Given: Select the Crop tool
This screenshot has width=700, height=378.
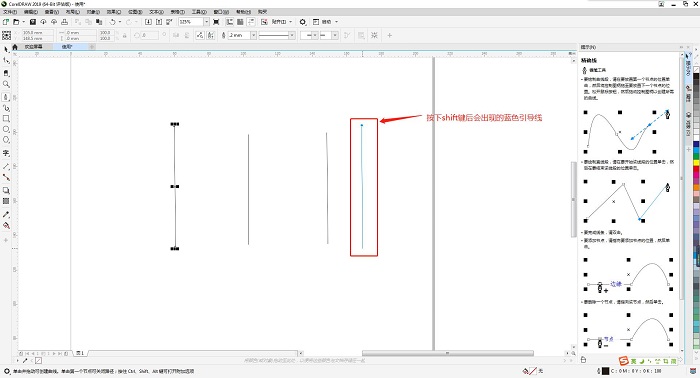Looking at the screenshot, I should pyautogui.click(x=6, y=73).
